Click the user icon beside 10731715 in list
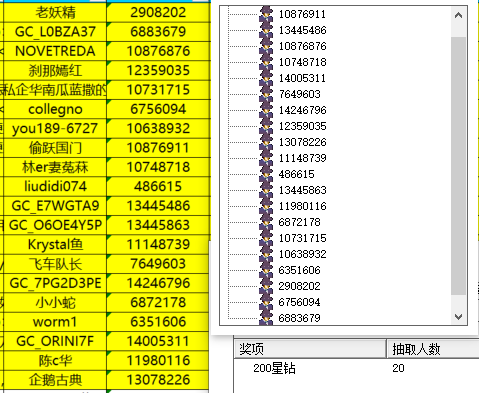The height and width of the screenshot is (393, 479). coord(266,238)
